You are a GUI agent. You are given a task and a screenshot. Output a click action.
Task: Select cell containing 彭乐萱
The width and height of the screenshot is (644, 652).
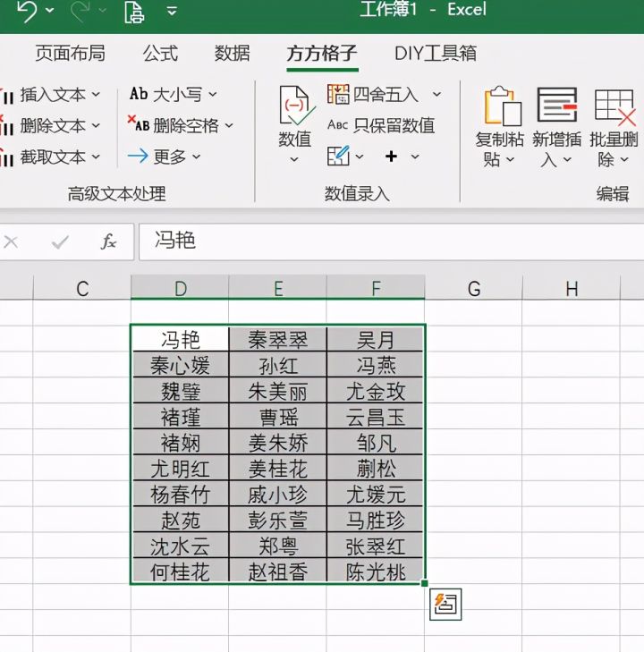(x=277, y=520)
